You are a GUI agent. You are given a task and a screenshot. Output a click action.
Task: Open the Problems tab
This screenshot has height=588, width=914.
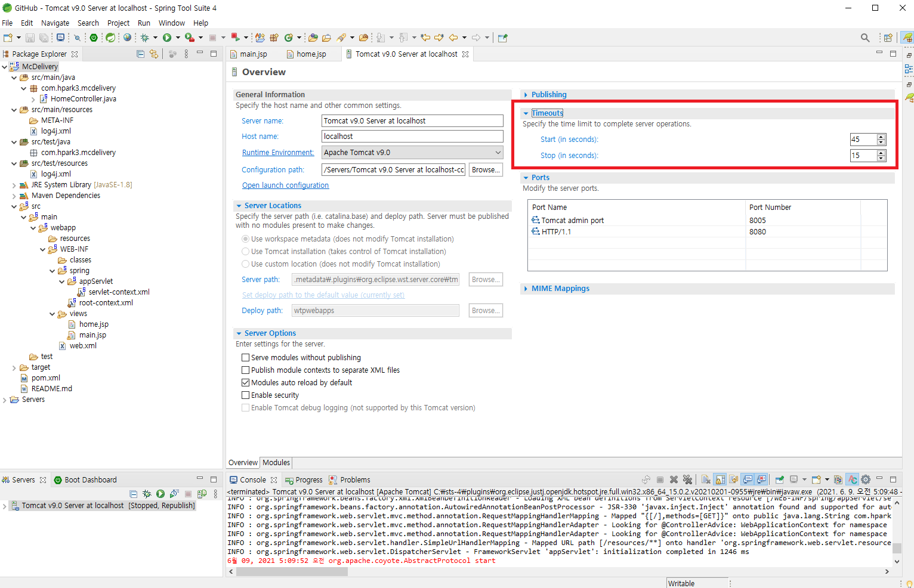pyautogui.click(x=350, y=479)
